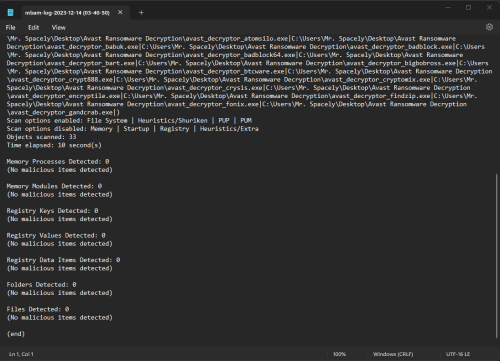
Task: Click the avast_decryptor_bart.exe text
Action: pyautogui.click(x=91, y=63)
